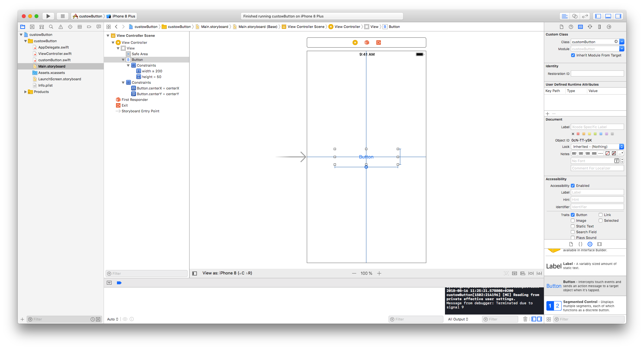Switch to Standard editor
The height and width of the screenshot is (349, 644).
564,16
